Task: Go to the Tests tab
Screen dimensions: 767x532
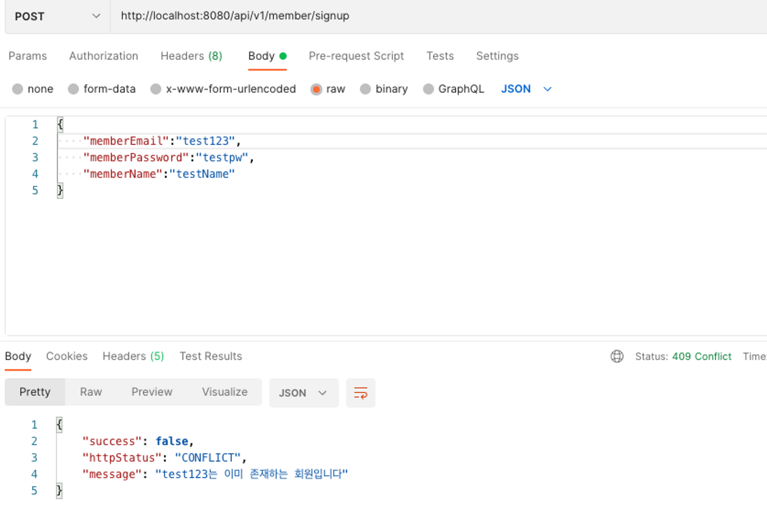Action: [x=440, y=56]
